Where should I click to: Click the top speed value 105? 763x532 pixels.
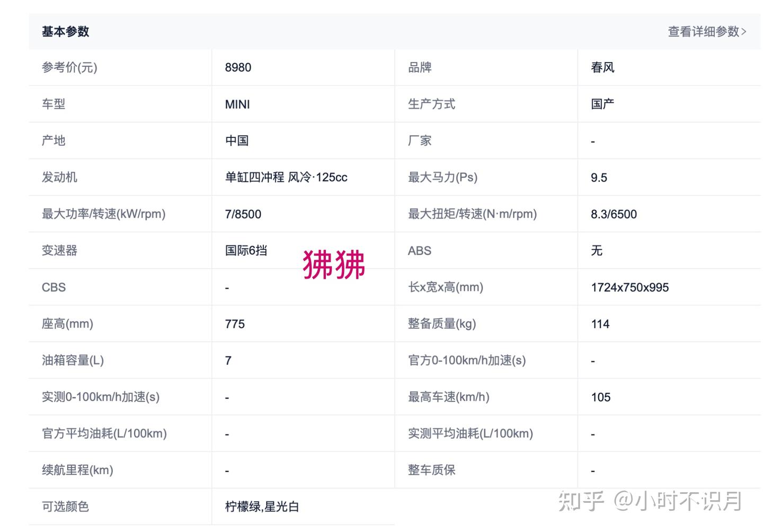click(601, 397)
